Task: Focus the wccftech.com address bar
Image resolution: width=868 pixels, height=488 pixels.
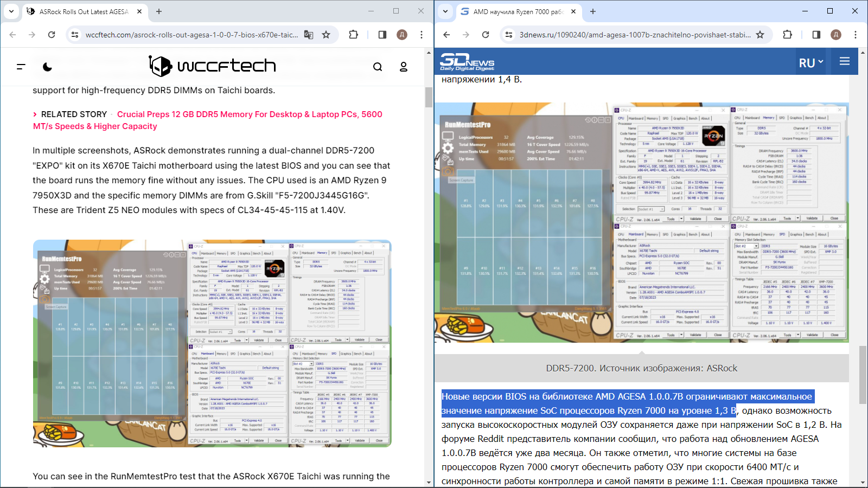Action: point(192,35)
